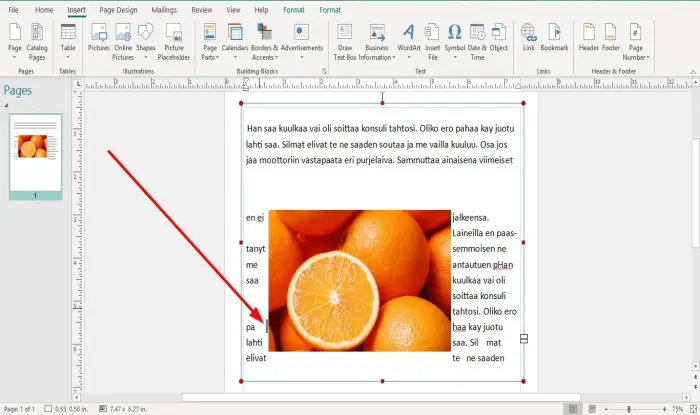Screen dimensions: 700x415
Task: Switch to the Home tab
Action: pos(44,10)
